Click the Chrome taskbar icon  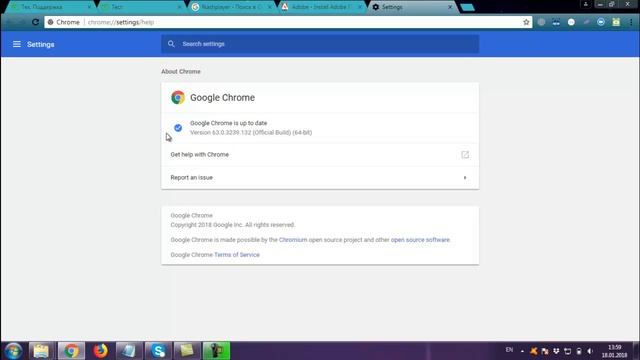point(71,351)
